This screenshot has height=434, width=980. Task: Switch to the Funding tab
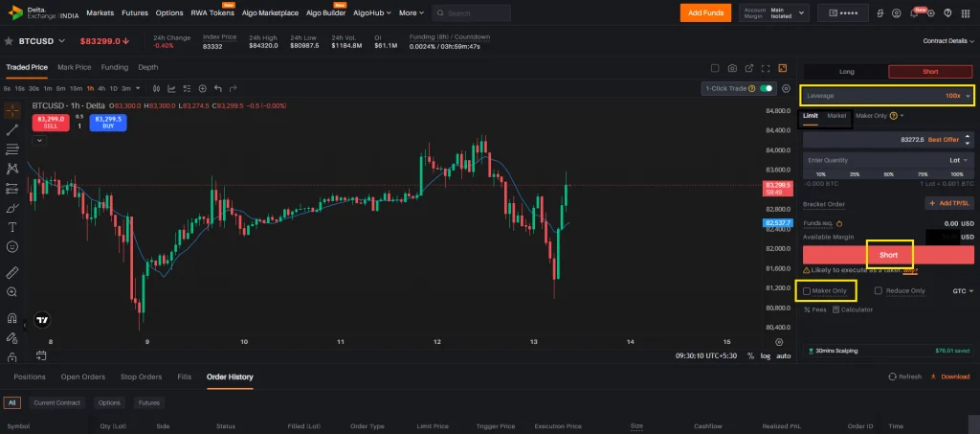coord(115,67)
